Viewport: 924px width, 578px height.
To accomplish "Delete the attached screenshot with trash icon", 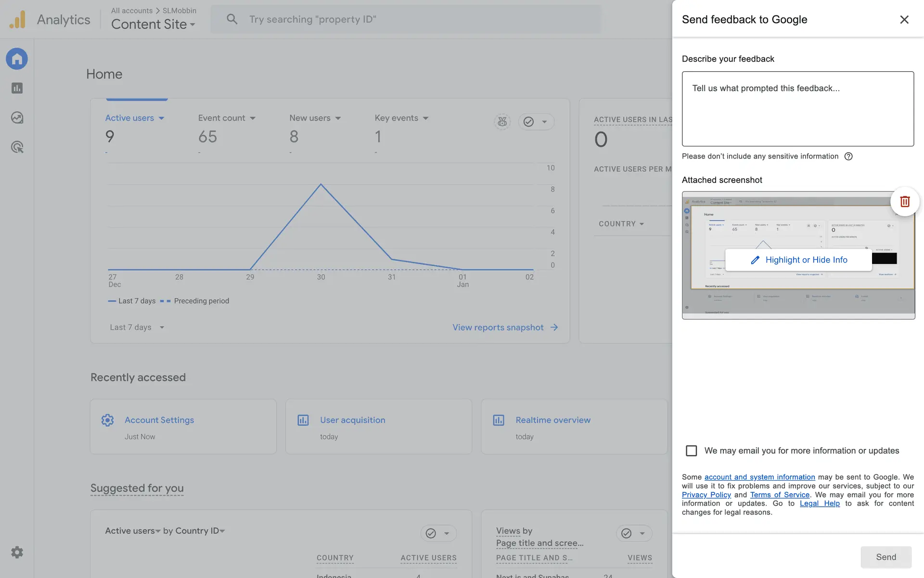I will pyautogui.click(x=905, y=201).
